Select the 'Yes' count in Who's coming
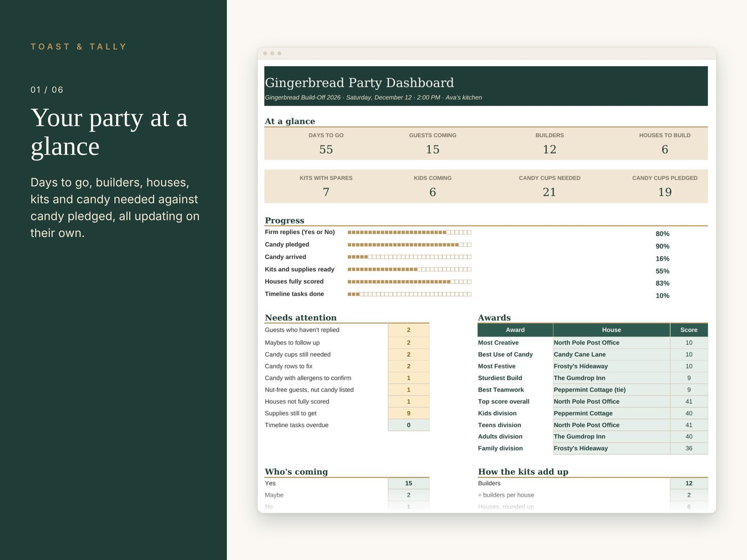 coord(409,484)
